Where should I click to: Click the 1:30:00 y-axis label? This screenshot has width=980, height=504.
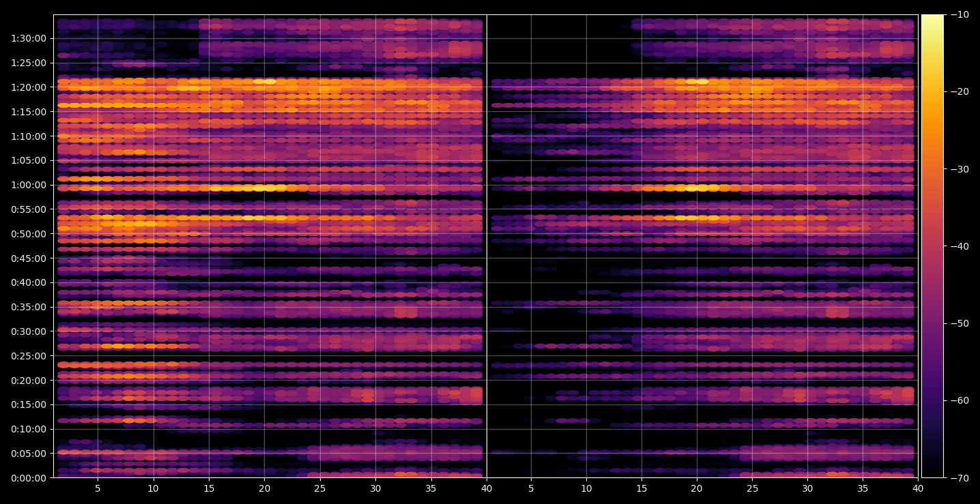coord(28,38)
